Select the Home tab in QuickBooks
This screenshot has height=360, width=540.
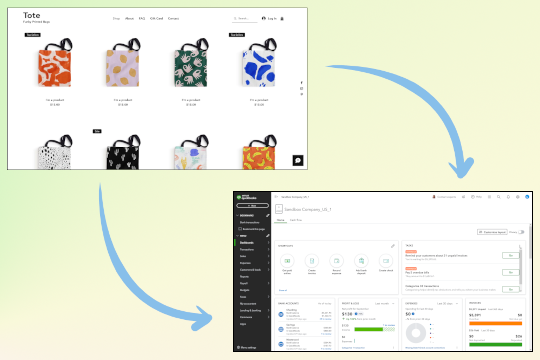(281, 220)
